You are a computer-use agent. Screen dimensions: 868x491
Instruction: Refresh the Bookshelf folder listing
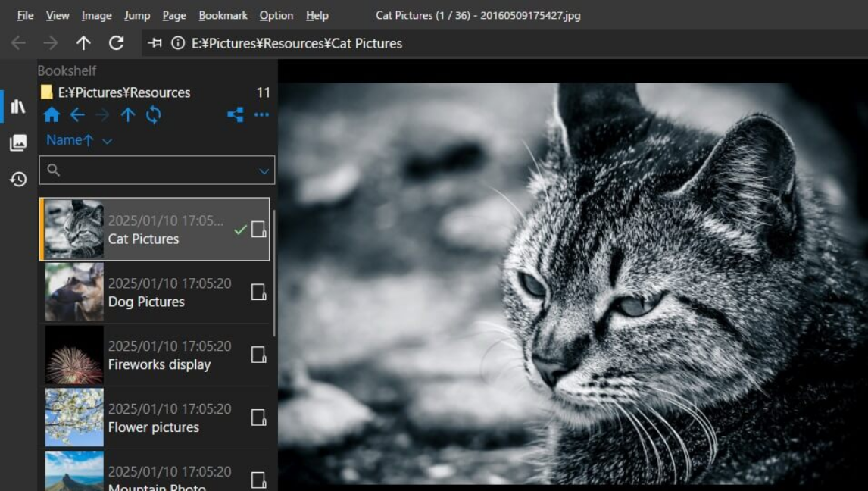pyautogui.click(x=152, y=114)
